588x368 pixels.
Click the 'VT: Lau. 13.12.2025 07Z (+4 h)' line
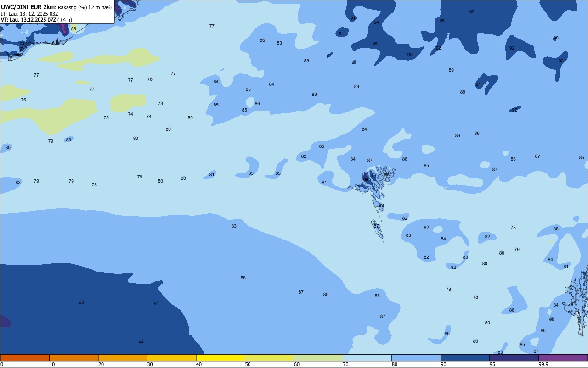click(x=36, y=20)
